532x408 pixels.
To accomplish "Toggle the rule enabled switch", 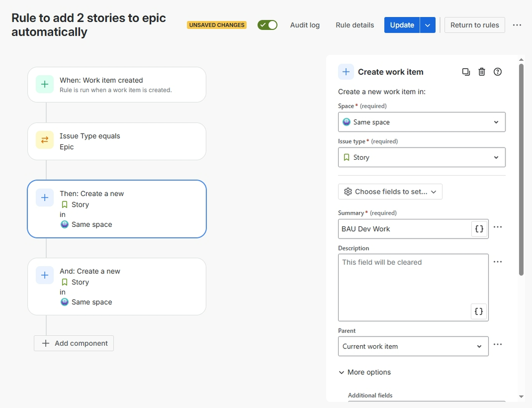I will 267,25.
